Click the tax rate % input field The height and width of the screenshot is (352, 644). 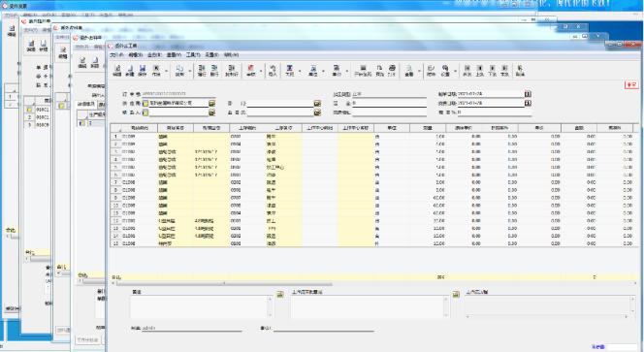coord(495,112)
